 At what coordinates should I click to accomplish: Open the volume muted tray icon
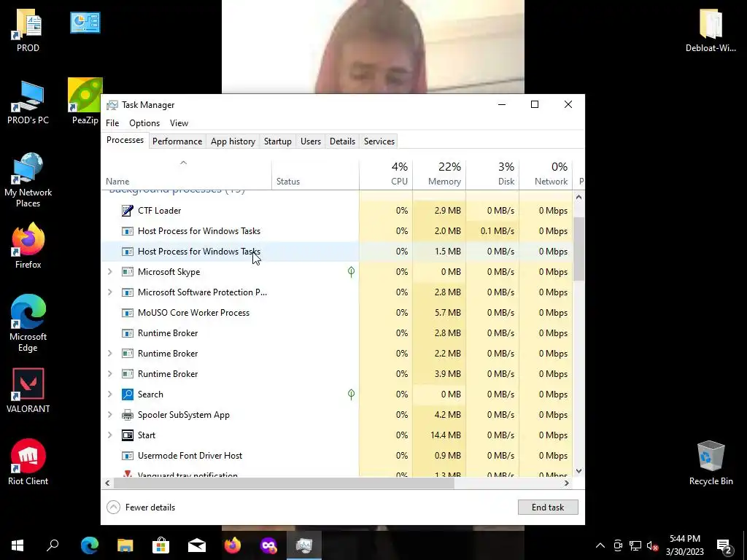coord(653,545)
